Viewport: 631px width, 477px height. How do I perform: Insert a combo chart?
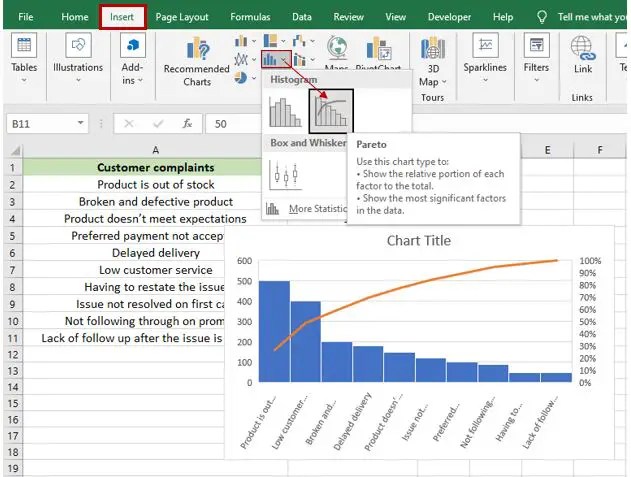[299, 60]
